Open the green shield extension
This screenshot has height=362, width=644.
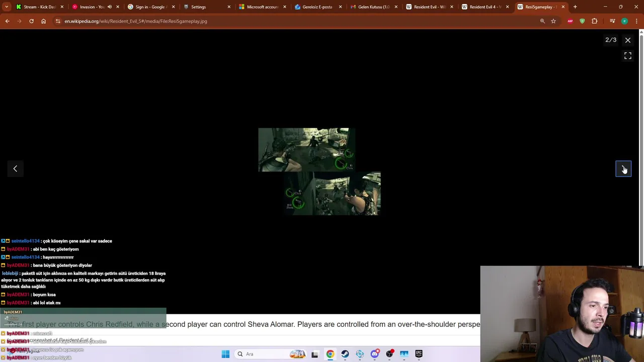(582, 21)
